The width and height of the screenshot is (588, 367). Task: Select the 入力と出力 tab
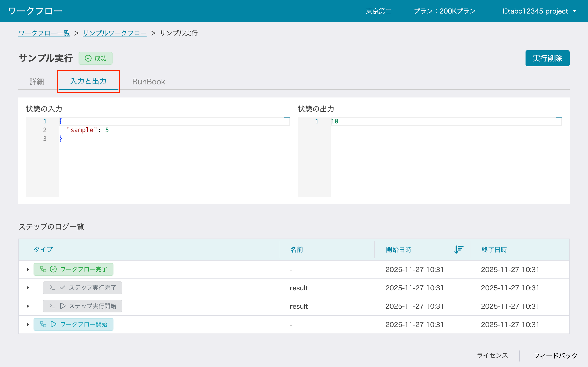tap(88, 81)
